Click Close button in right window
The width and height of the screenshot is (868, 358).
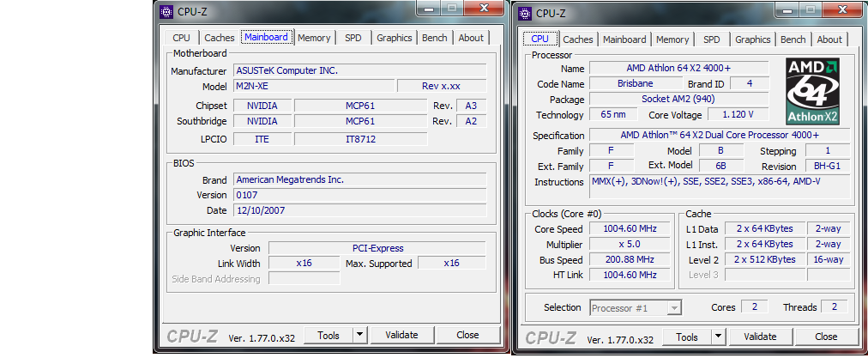826,337
